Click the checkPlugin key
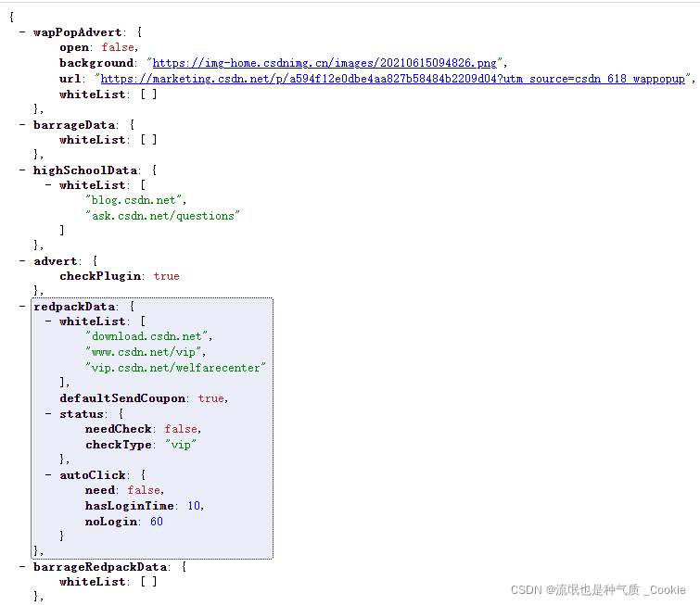700x605 pixels. [x=99, y=276]
